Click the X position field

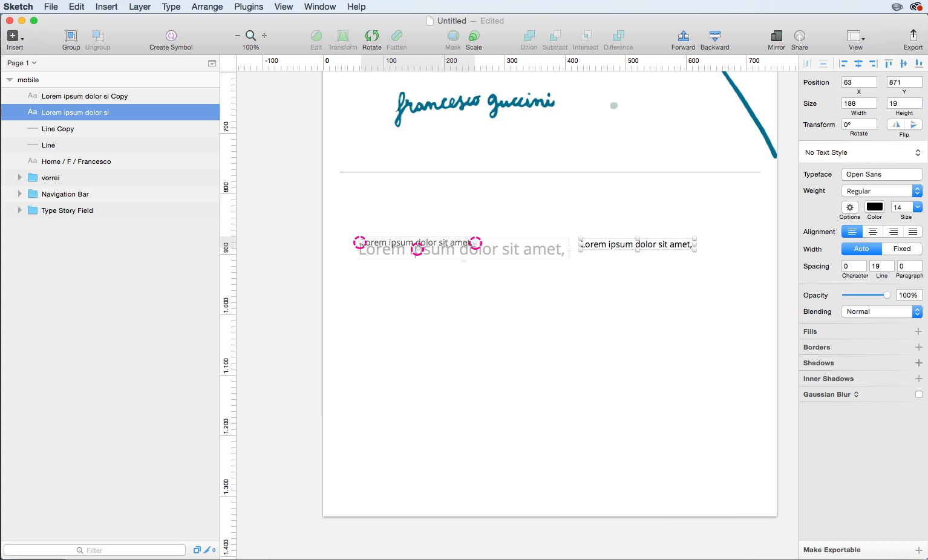point(858,82)
